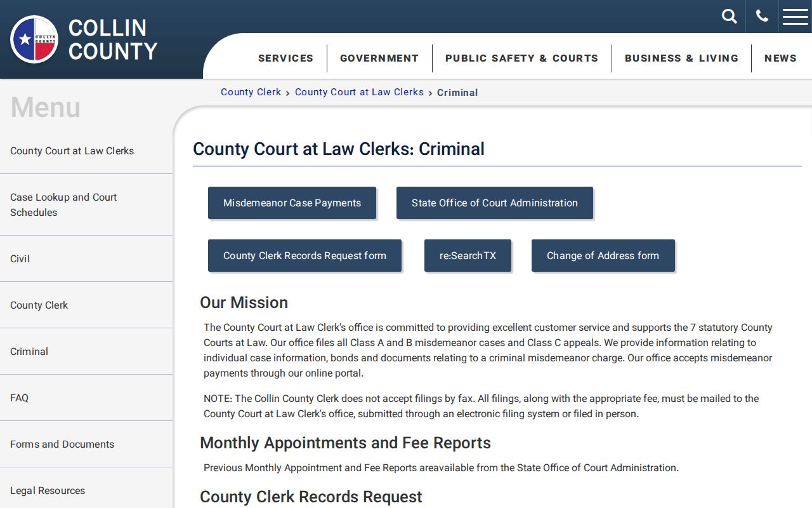Click the County Clerk Records Request heading
Viewport: 812px width, 508px height.
click(x=311, y=497)
